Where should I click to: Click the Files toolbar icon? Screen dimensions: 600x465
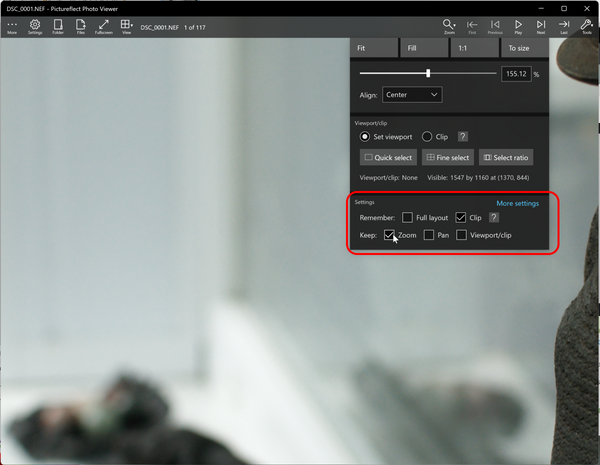[x=80, y=26]
